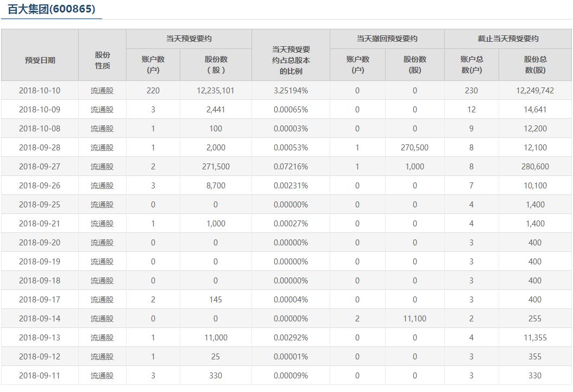The width and height of the screenshot is (573, 392).
Task: Select the 12,235,101 shares cell
Action: pos(216,91)
